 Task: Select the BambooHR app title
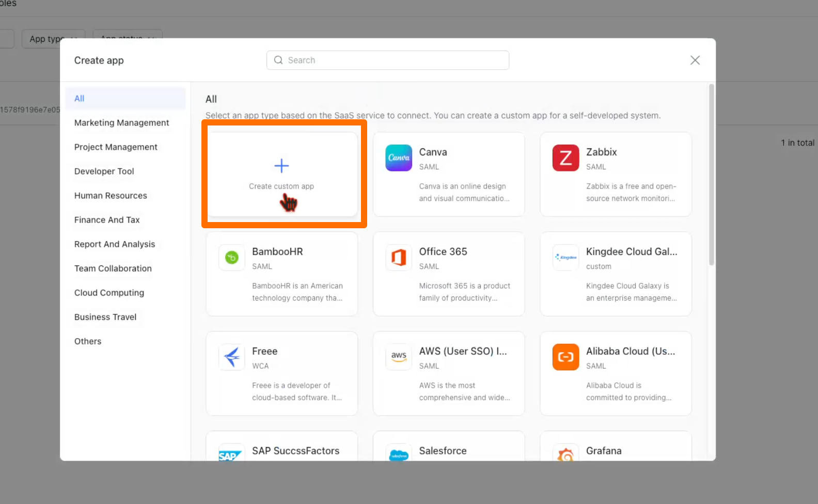coord(277,251)
